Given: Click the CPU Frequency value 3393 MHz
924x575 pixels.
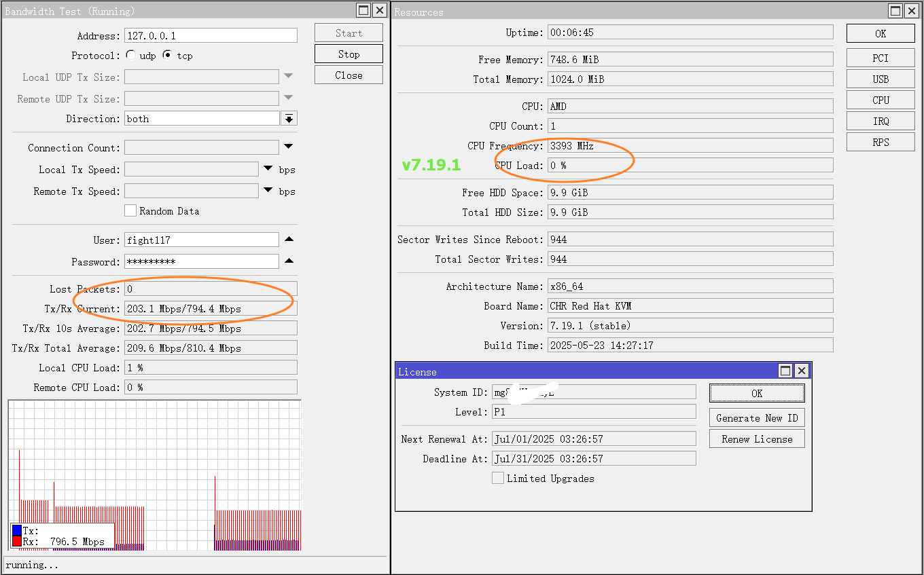Looking at the screenshot, I should point(690,145).
